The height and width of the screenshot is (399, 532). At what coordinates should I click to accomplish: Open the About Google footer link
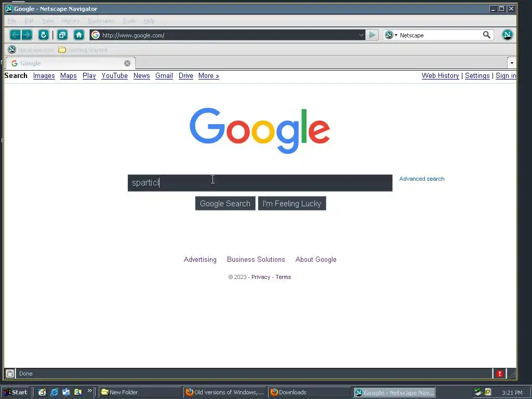(x=316, y=260)
